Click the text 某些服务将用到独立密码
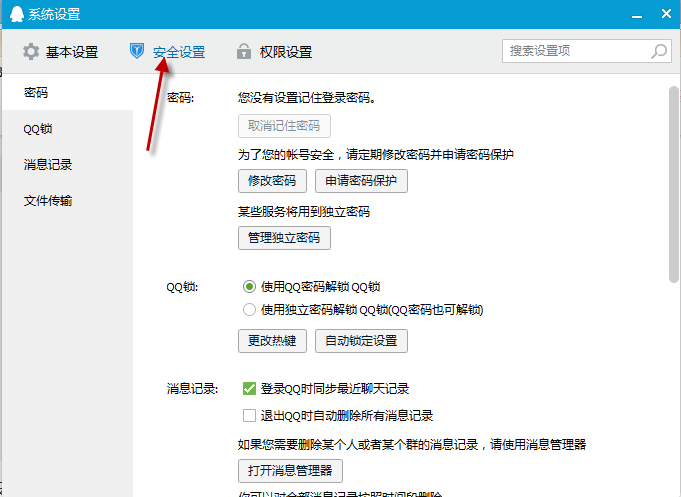Image resolution: width=681 pixels, height=497 pixels. coord(304,212)
